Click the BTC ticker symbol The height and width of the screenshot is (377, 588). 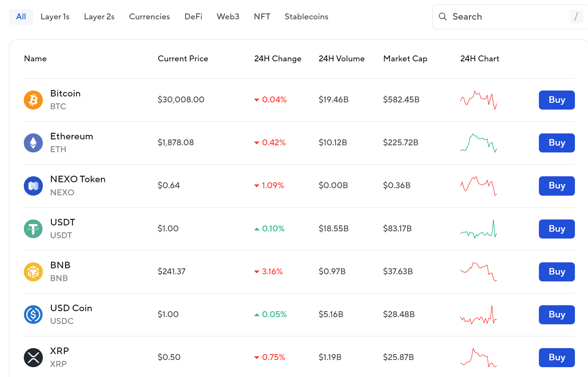pyautogui.click(x=58, y=107)
